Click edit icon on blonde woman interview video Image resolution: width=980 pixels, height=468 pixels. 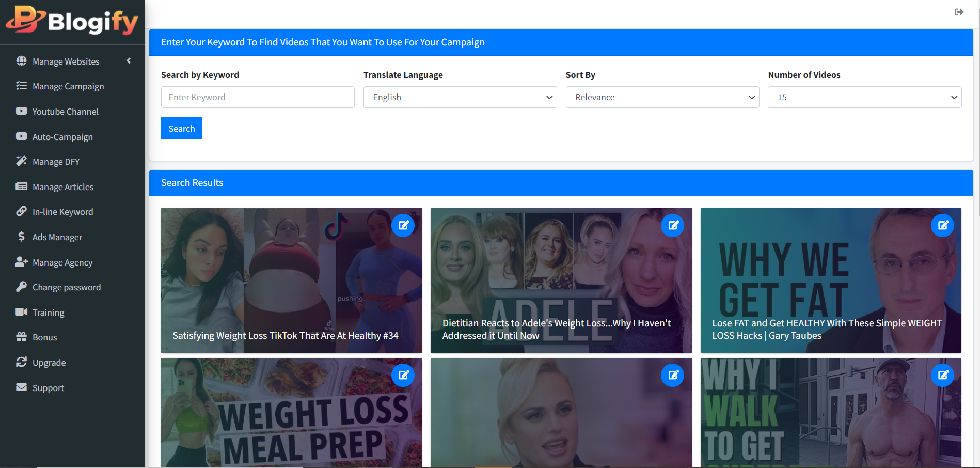(673, 375)
